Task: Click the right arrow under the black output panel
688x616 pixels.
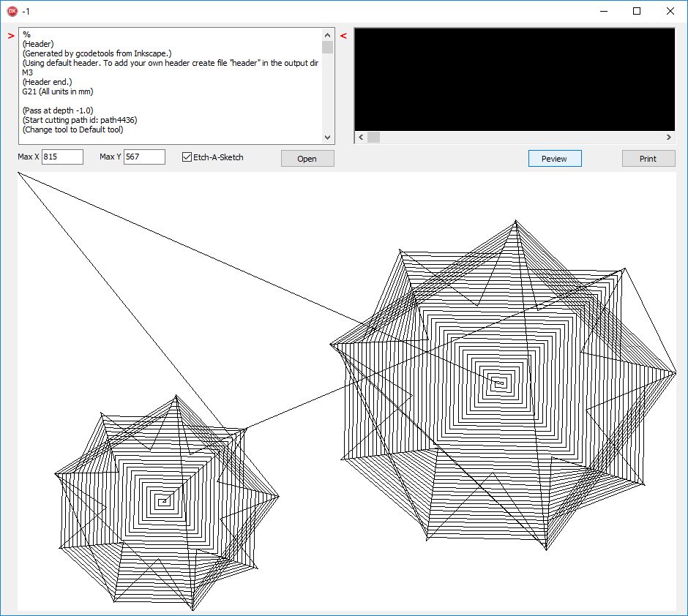Action: click(x=669, y=137)
